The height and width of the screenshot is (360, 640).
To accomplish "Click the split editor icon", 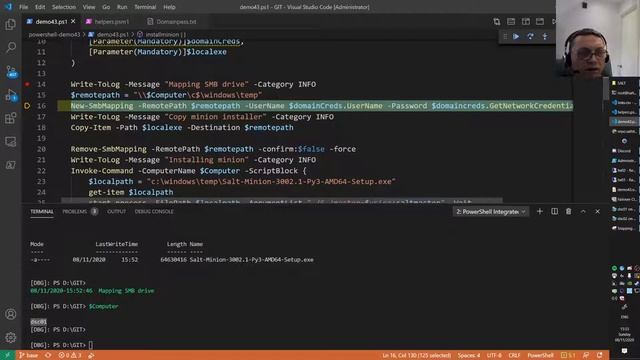I will [526, 22].
